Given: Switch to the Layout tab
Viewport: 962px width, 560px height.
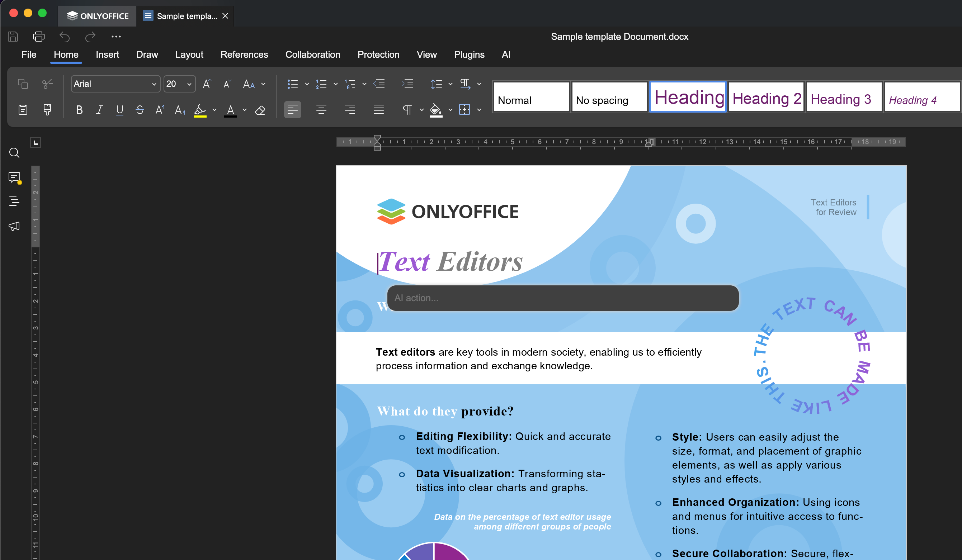Looking at the screenshot, I should 189,54.
